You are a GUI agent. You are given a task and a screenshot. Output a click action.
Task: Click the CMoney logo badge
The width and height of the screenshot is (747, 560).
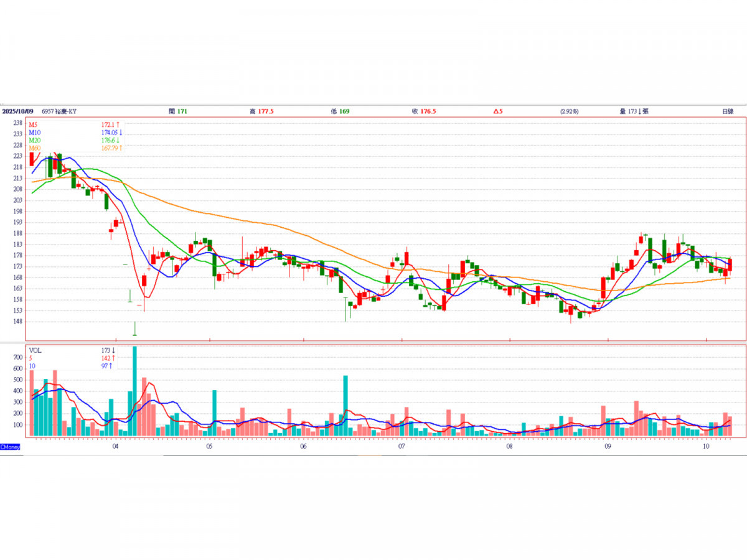pos(11,447)
